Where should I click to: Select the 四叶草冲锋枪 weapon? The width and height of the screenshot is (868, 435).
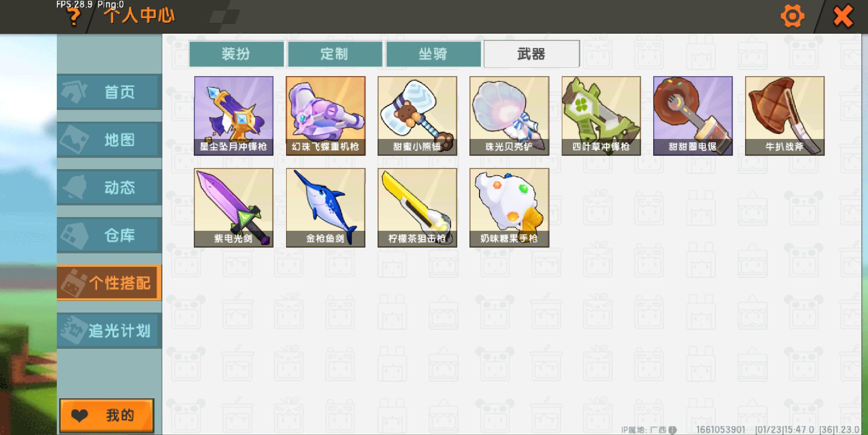point(601,116)
